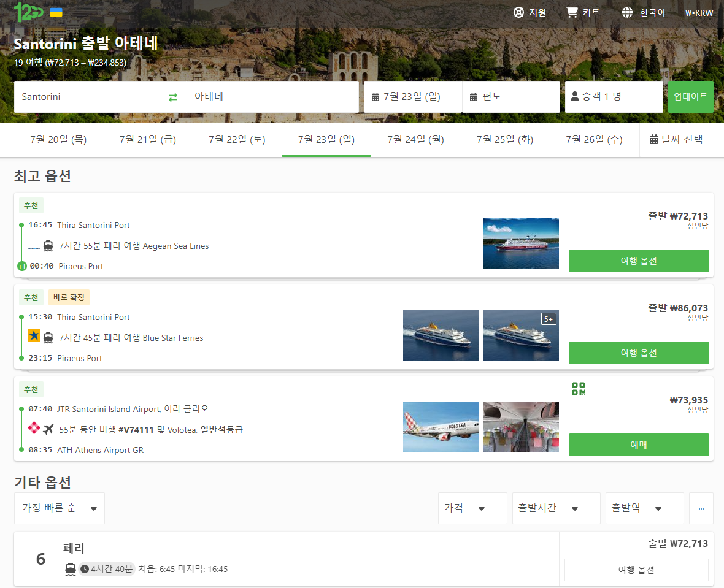724x588 pixels.
Task: Click 여행 옵션 for Blue Star Ferries
Action: pyautogui.click(x=639, y=353)
